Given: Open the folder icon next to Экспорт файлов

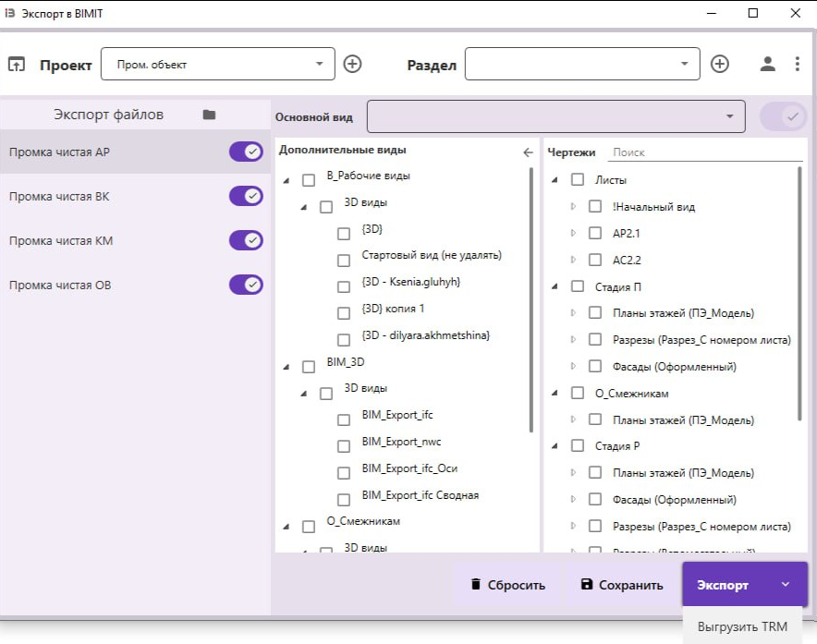Looking at the screenshot, I should tap(209, 115).
